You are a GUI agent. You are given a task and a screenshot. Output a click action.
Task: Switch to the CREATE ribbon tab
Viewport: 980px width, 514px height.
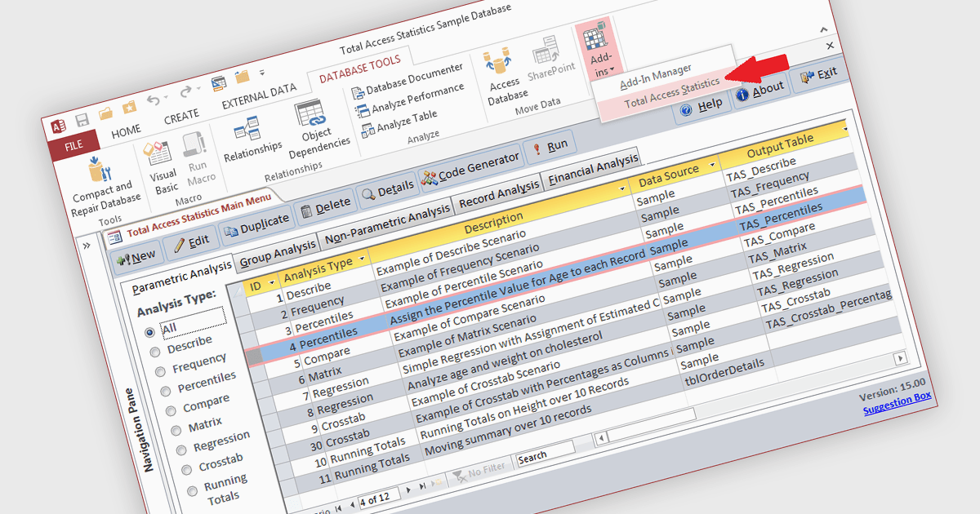[x=181, y=117]
